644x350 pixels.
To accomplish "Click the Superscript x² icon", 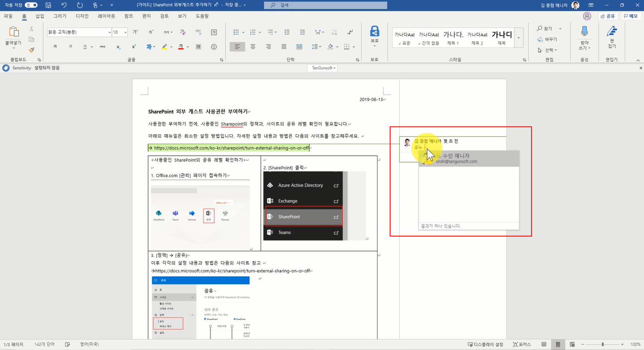I will 134,47.
